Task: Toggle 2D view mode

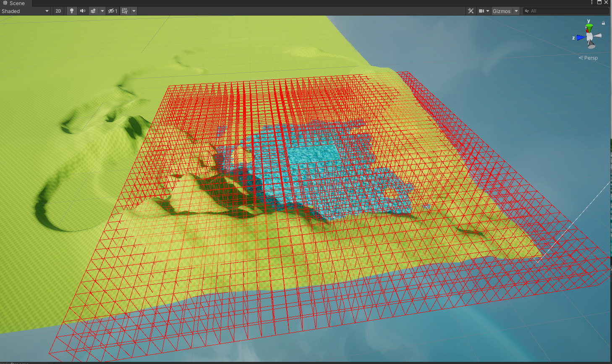Action: click(58, 11)
